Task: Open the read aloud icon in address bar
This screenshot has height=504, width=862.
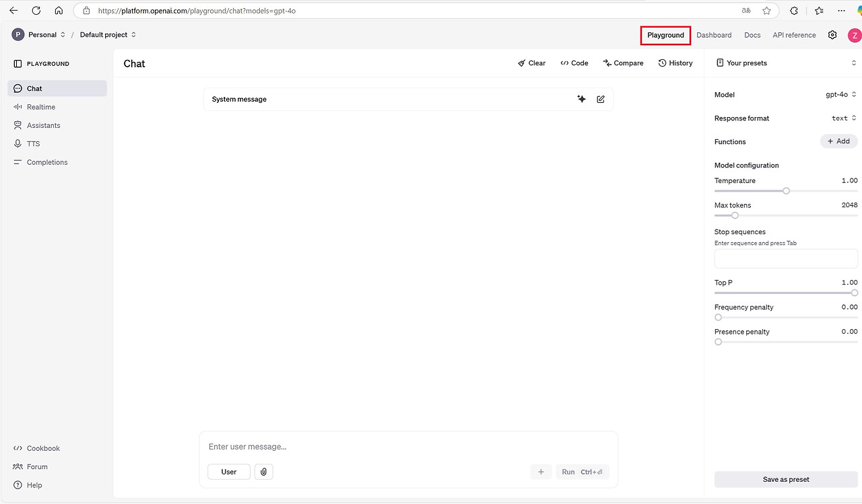Action: pos(746,11)
